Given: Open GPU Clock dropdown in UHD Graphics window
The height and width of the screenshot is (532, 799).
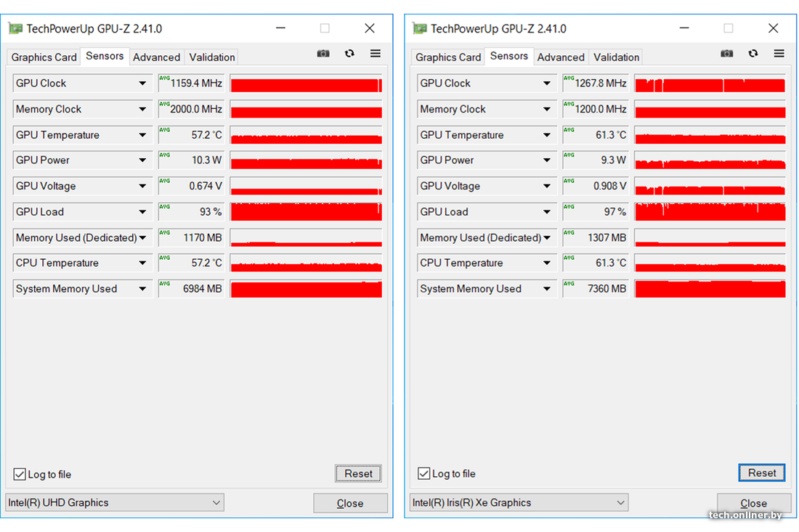Looking at the screenshot, I should [83, 83].
